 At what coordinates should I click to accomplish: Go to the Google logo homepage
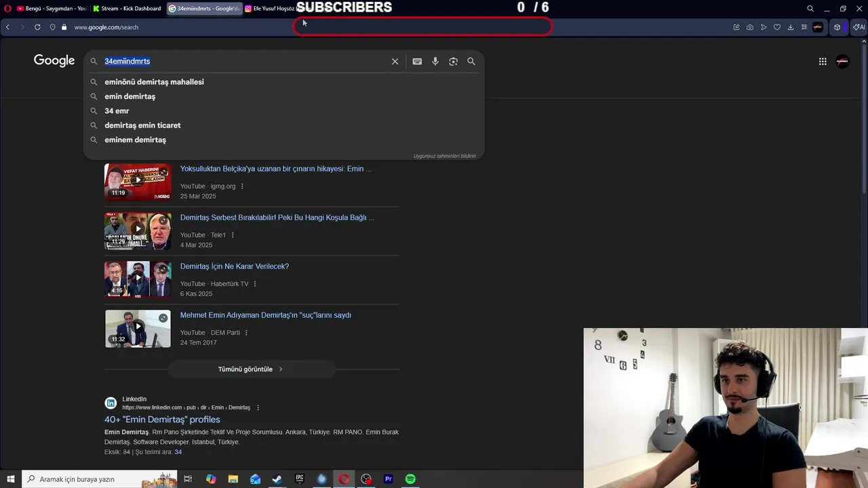coord(54,61)
